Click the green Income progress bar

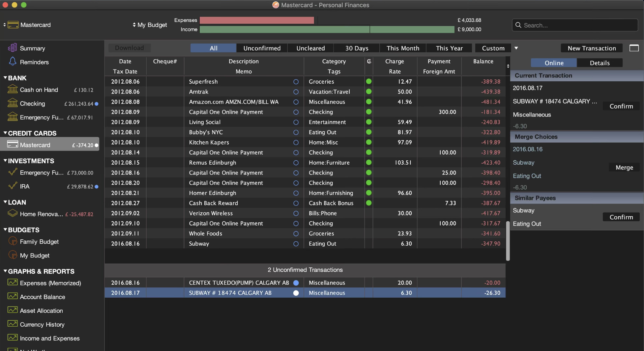[326, 30]
